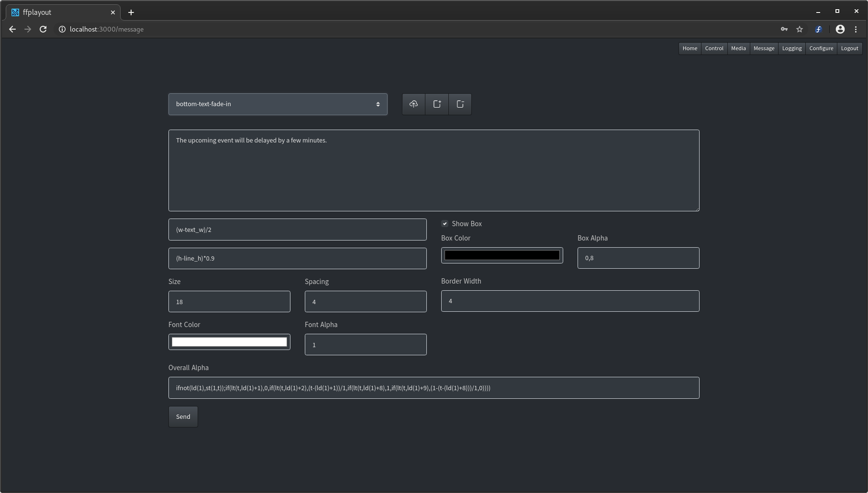Image resolution: width=868 pixels, height=493 pixels.
Task: Click the (h-line_h)*0.9 Y position field
Action: point(298,258)
